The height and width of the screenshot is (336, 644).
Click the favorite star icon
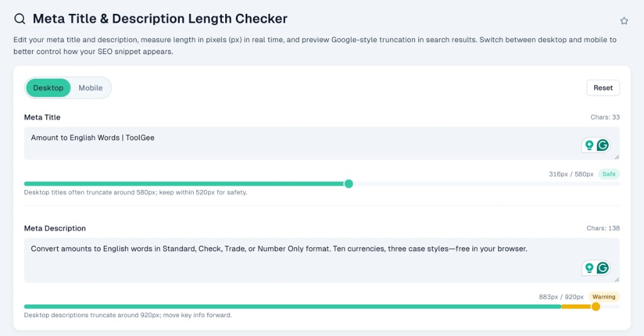click(x=624, y=21)
